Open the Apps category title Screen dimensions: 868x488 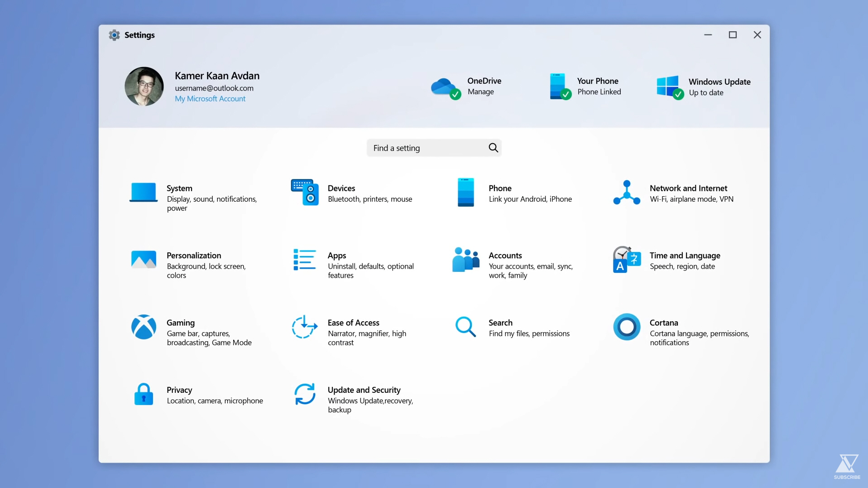(x=337, y=256)
